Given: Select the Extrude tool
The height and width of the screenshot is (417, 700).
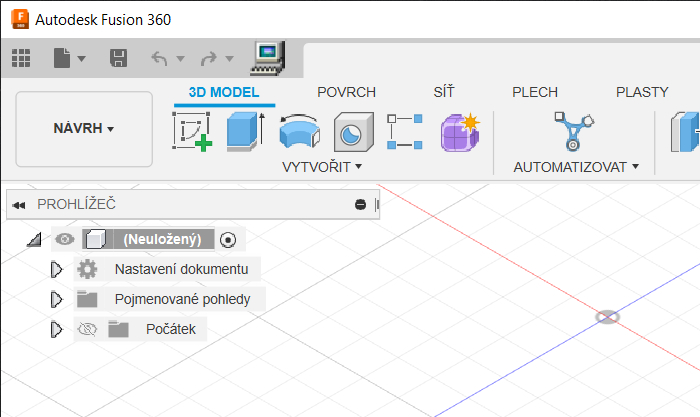Looking at the screenshot, I should point(244,132).
